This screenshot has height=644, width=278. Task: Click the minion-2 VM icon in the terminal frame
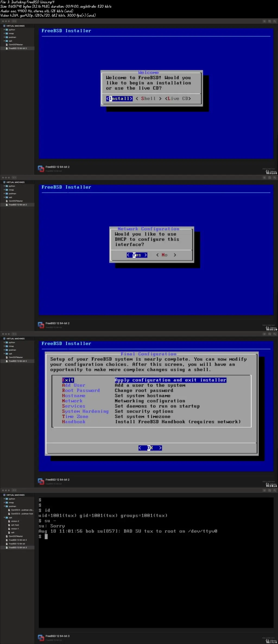[x=9, y=521]
